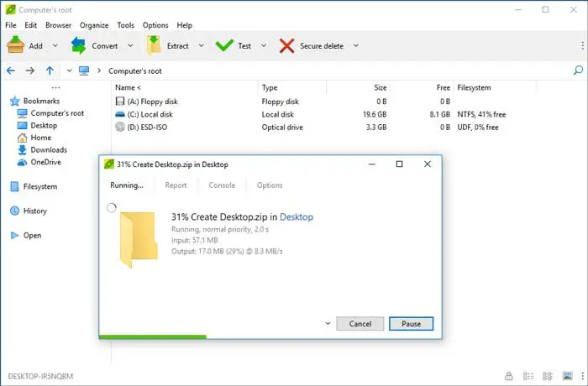The width and height of the screenshot is (588, 386).
Task: Open the blue Desktop link in dialog
Action: [297, 217]
